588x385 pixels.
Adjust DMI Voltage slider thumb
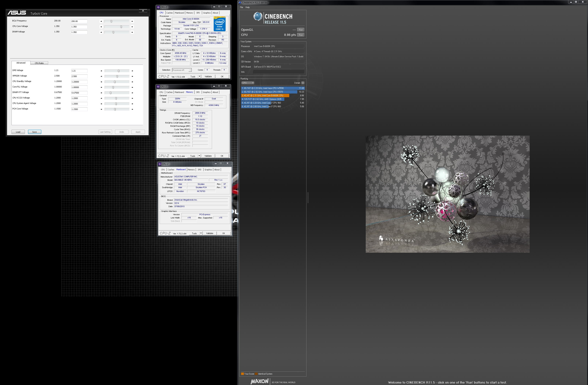point(119,71)
